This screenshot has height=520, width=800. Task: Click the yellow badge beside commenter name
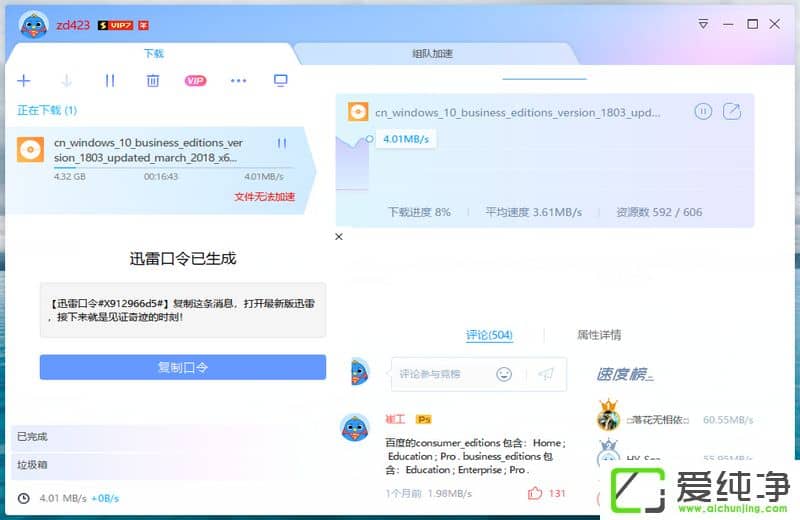pyautogui.click(x=423, y=419)
